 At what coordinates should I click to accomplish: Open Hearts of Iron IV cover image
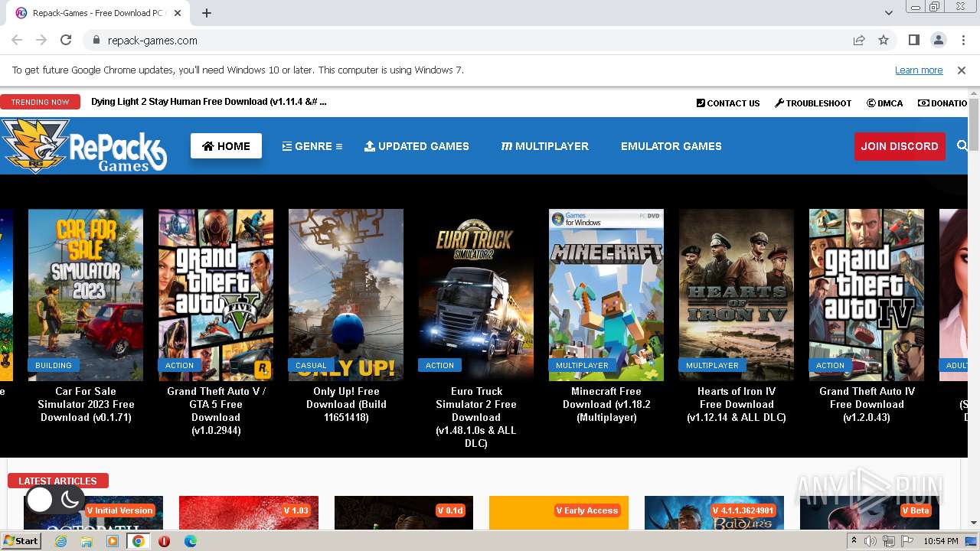[x=737, y=295]
